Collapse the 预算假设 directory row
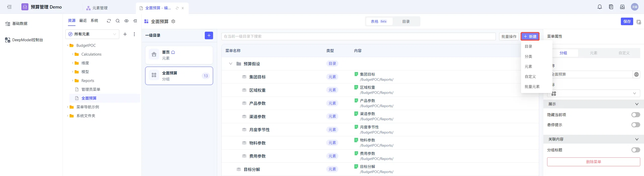 (230, 64)
